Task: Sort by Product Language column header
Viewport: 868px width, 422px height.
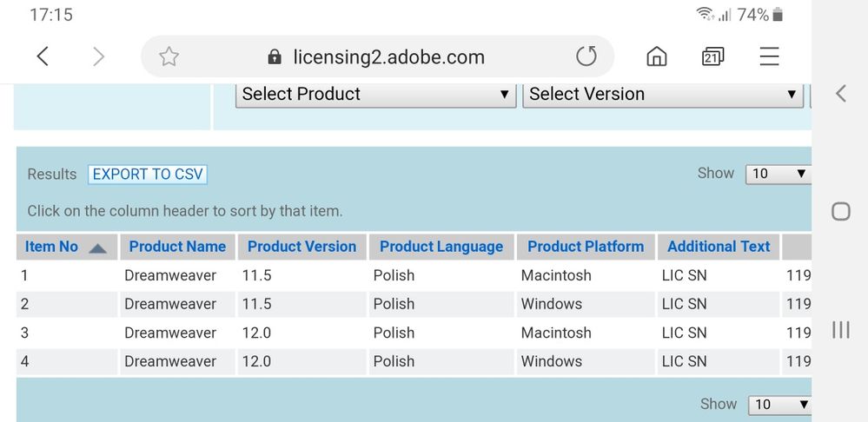Action: [441, 247]
